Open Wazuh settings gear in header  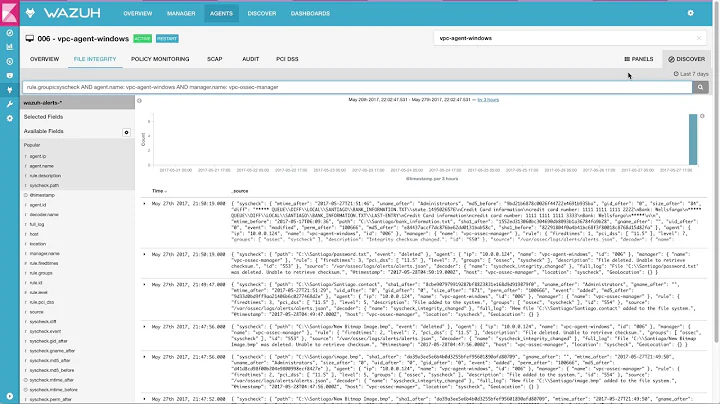tap(691, 13)
